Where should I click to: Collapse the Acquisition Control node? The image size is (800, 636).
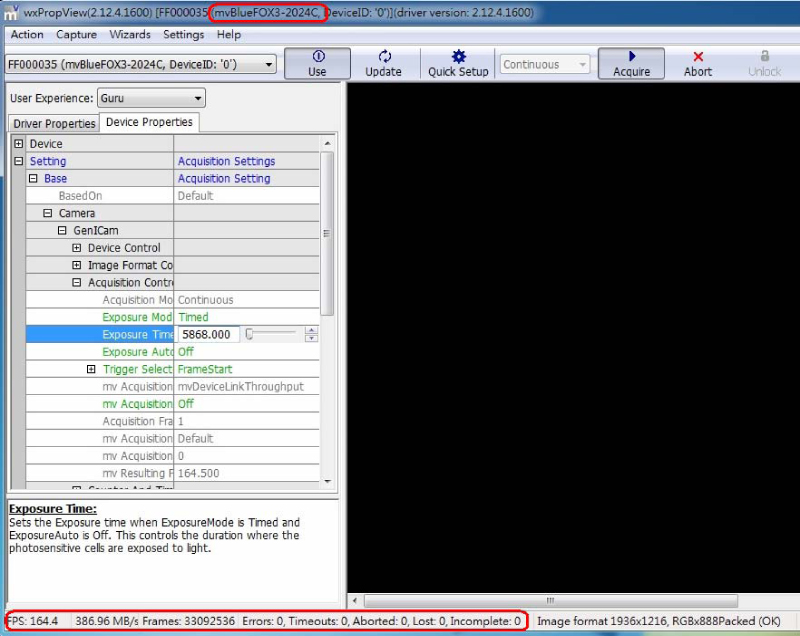point(77,283)
